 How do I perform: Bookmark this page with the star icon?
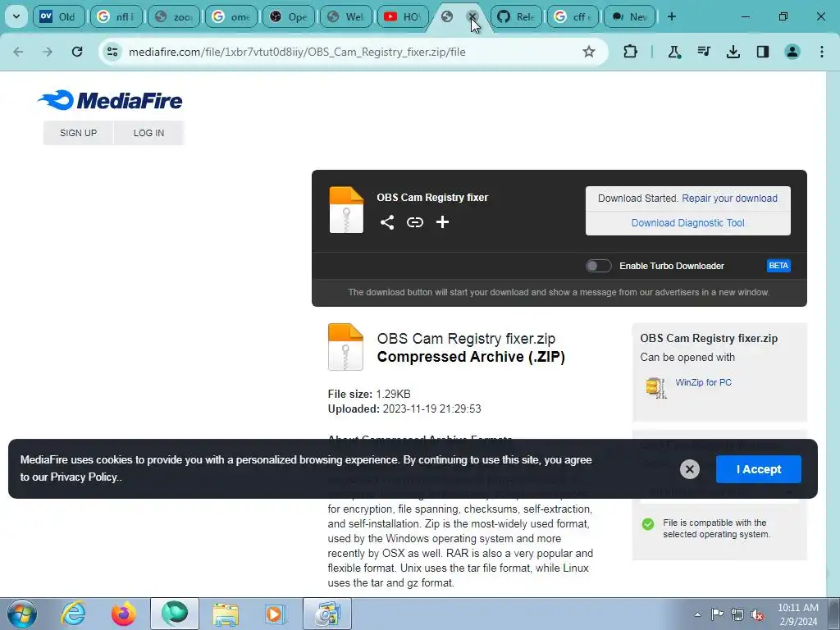click(x=589, y=52)
